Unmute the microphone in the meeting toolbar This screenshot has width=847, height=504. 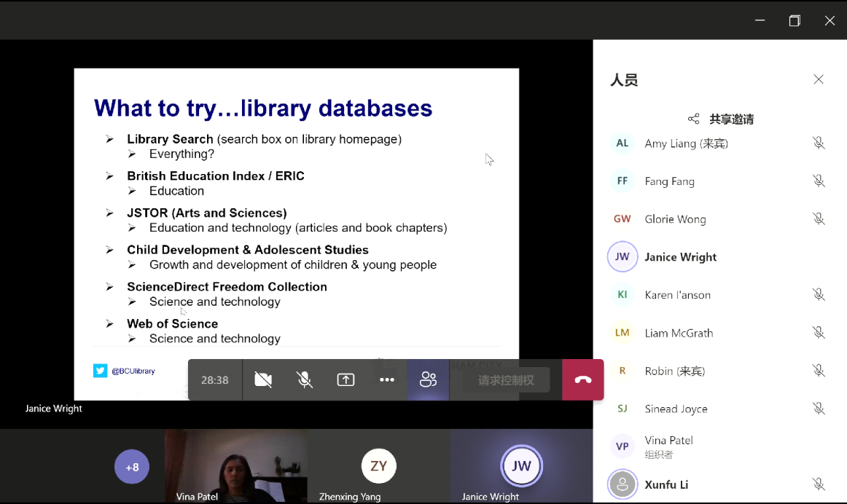coord(305,380)
